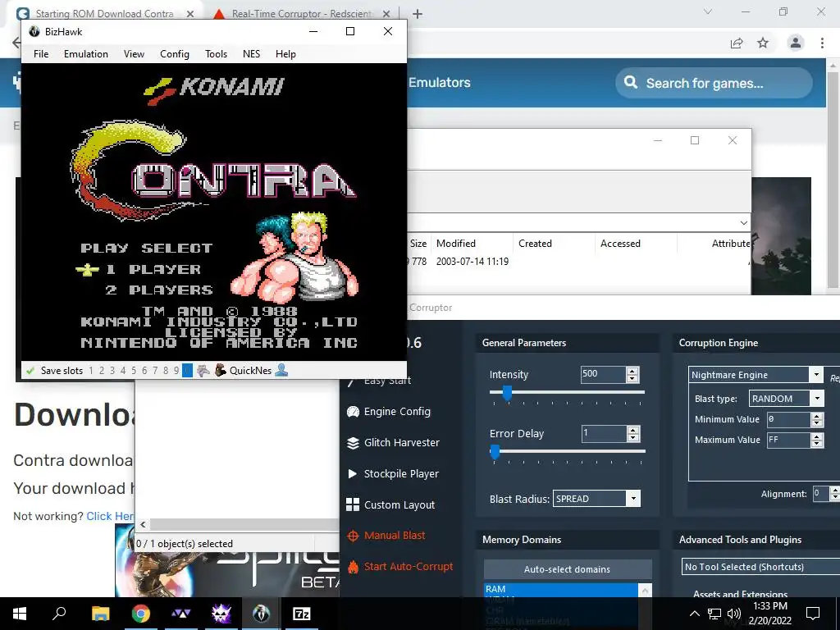This screenshot has width=840, height=630.
Task: Open File Explorer from the taskbar
Action: pos(100,614)
